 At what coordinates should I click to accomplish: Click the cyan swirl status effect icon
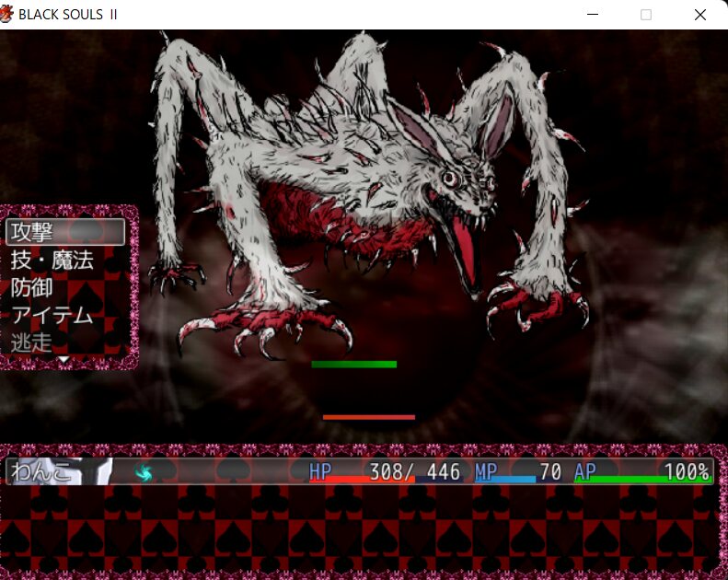pyautogui.click(x=143, y=473)
